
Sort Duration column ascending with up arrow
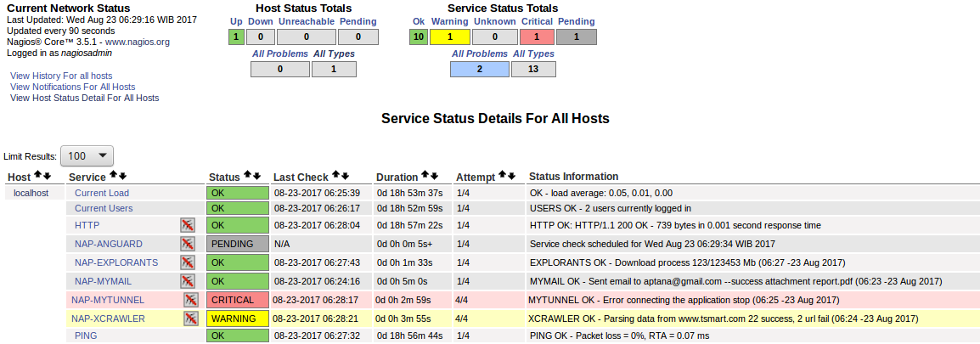pos(425,177)
